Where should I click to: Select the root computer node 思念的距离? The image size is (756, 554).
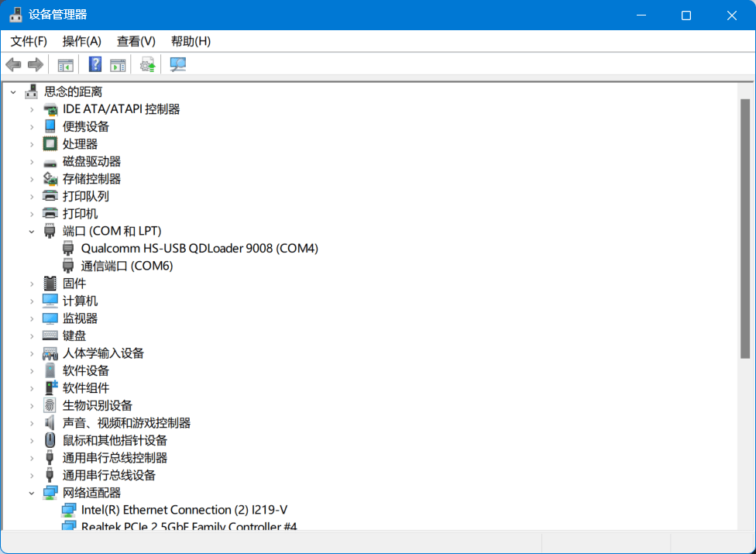click(73, 91)
